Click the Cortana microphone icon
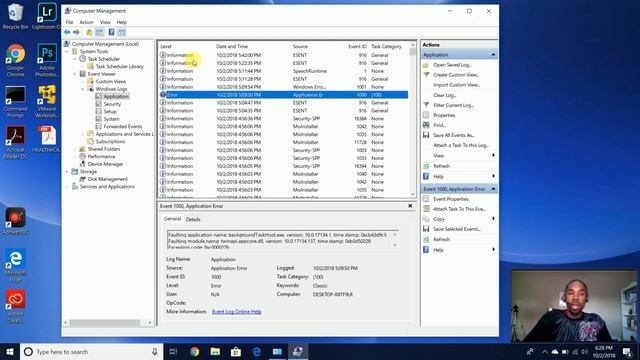The width and height of the screenshot is (640, 360). (155, 351)
